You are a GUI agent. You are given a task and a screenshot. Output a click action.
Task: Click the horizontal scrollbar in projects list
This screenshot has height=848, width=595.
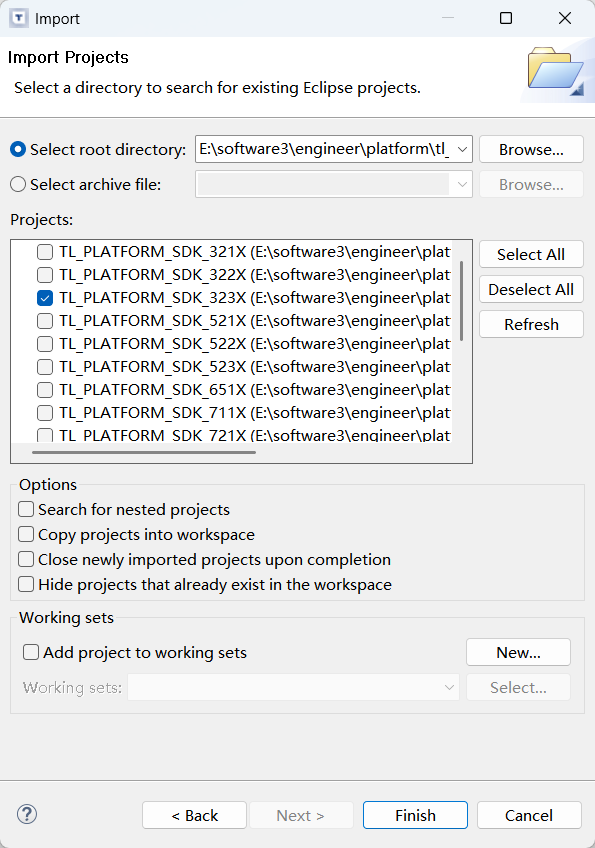tap(144, 452)
